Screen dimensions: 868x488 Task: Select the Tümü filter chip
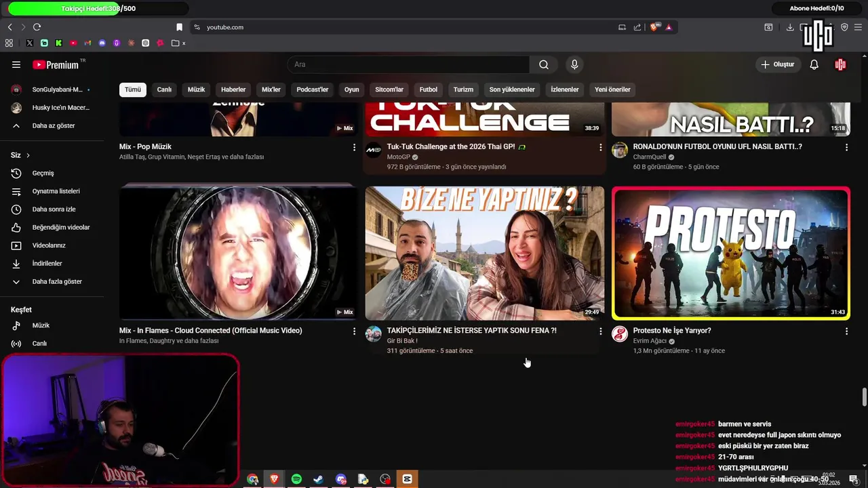pyautogui.click(x=133, y=89)
